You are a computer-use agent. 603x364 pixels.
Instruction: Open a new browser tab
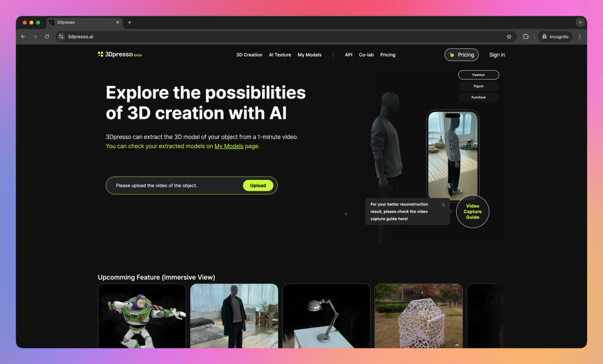(x=130, y=23)
